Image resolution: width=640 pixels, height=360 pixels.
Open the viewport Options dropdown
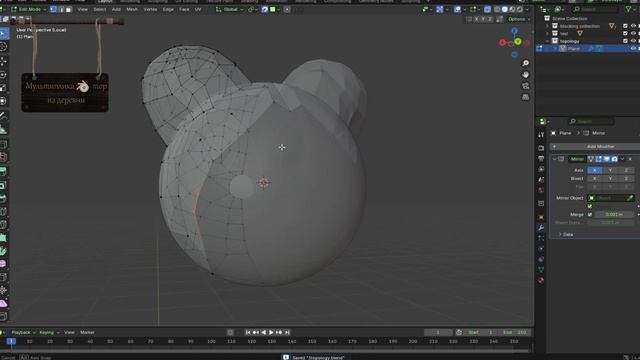click(x=519, y=19)
